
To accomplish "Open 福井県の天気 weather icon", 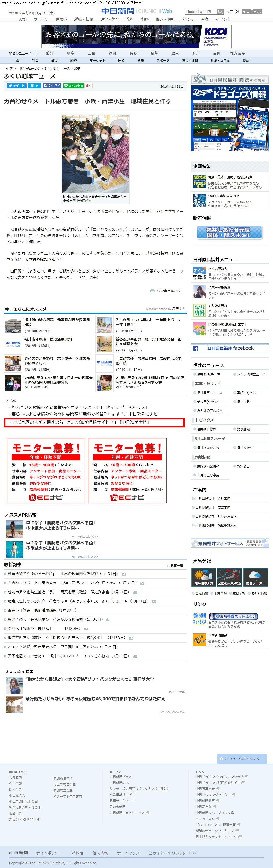I will 204,577.
